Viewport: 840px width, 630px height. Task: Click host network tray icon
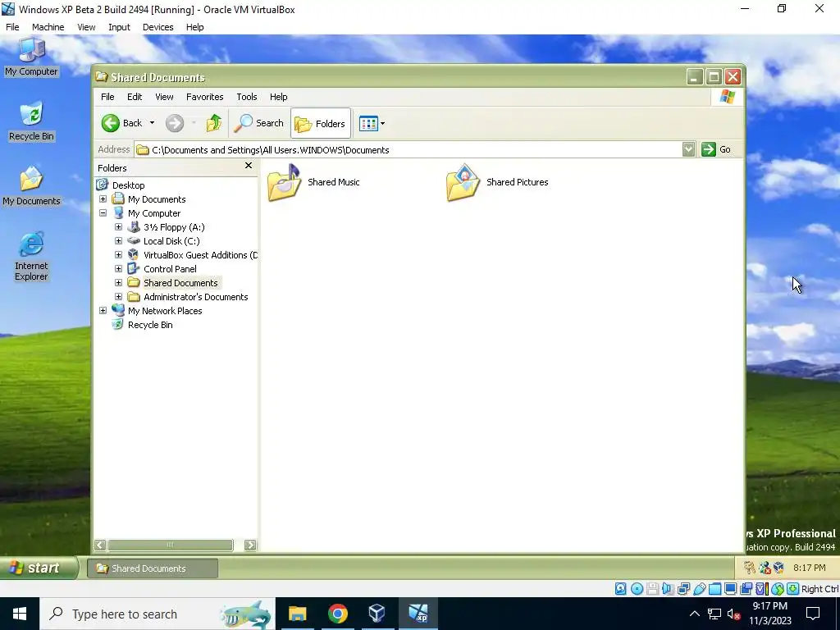(x=714, y=614)
